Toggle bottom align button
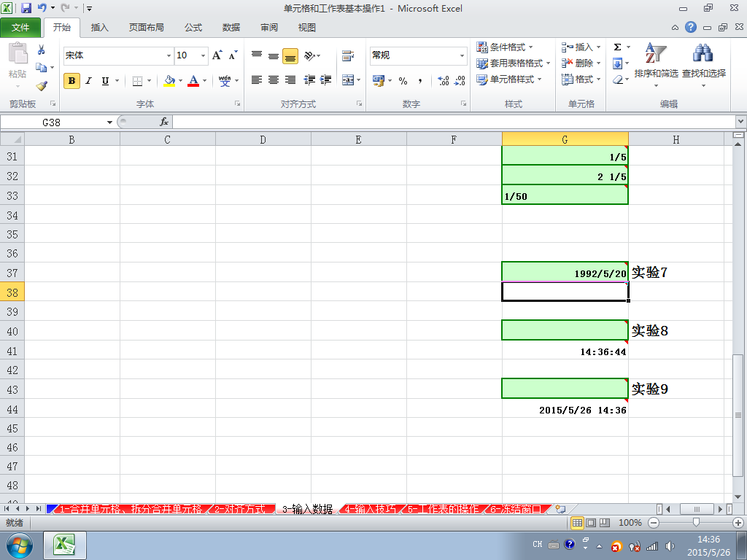Viewport: 747px width, 560px height. click(x=290, y=56)
